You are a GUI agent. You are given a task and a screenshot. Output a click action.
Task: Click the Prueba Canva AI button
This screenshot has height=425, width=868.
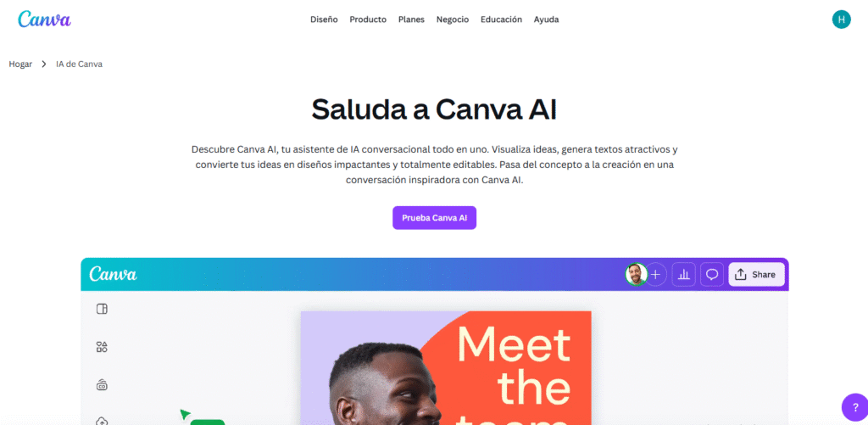[435, 218]
